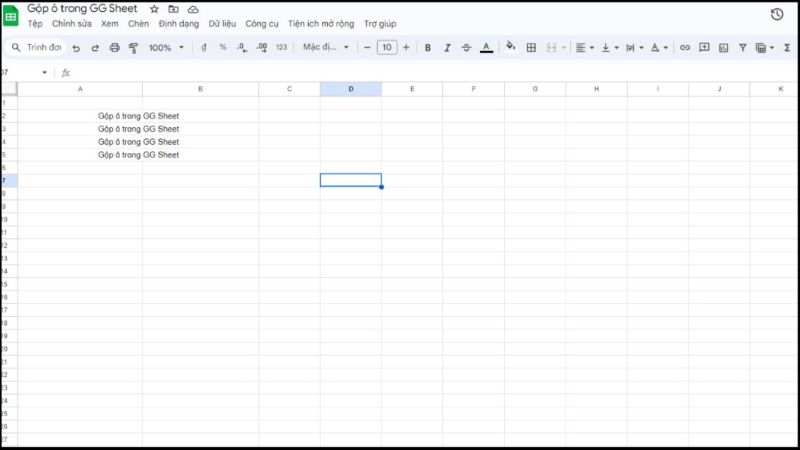Open the functions sigma icon
This screenshot has width=800, height=450.
[x=787, y=47]
